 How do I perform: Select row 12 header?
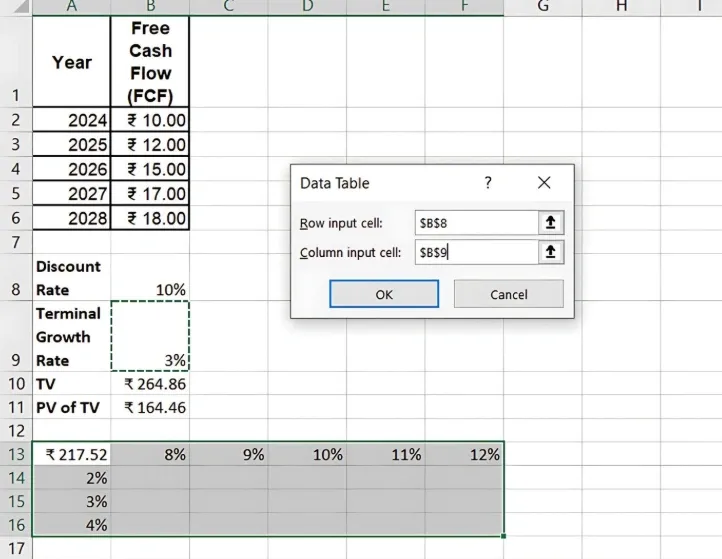click(15, 431)
